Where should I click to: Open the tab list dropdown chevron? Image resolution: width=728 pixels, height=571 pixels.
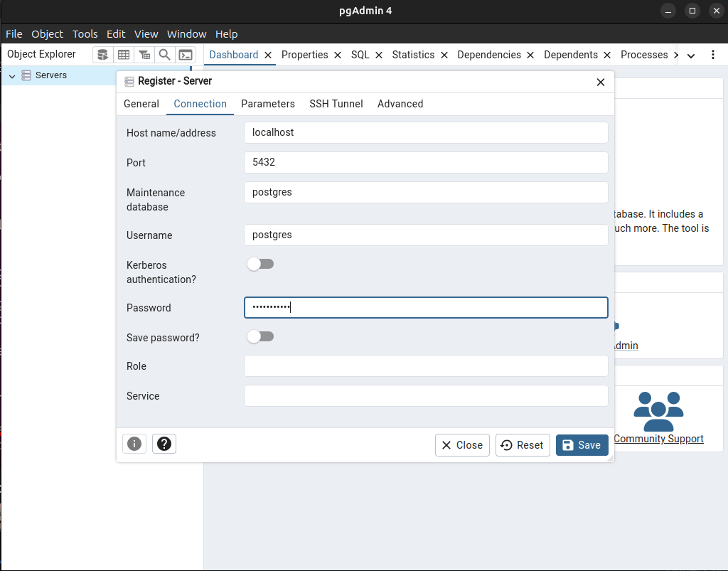[690, 55]
